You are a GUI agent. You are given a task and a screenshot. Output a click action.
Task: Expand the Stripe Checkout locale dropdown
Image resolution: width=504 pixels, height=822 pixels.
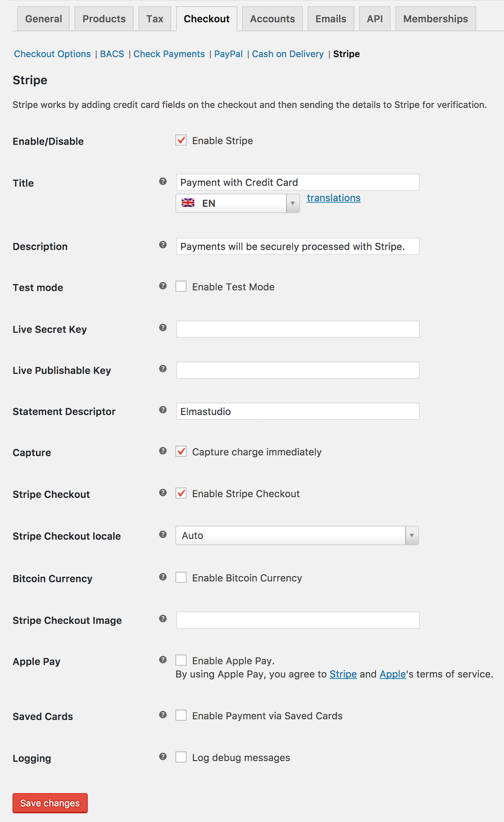[x=297, y=536]
